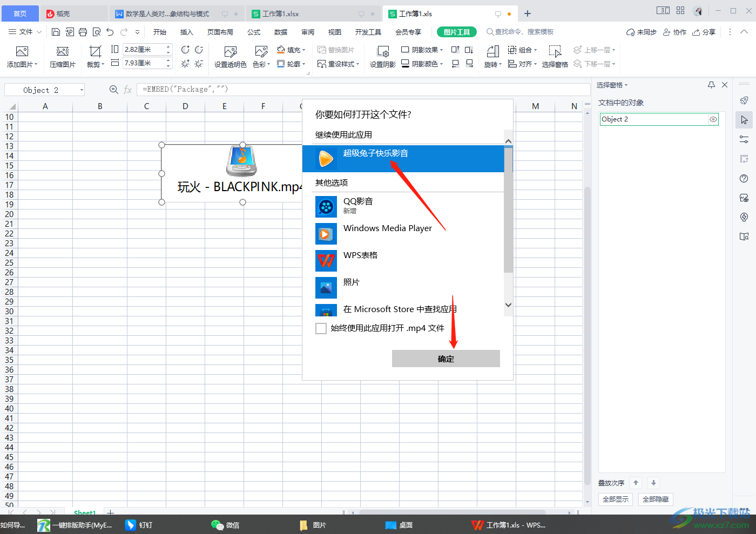Switch to the Formulas ribbon tab
756x534 pixels.
pyautogui.click(x=254, y=32)
